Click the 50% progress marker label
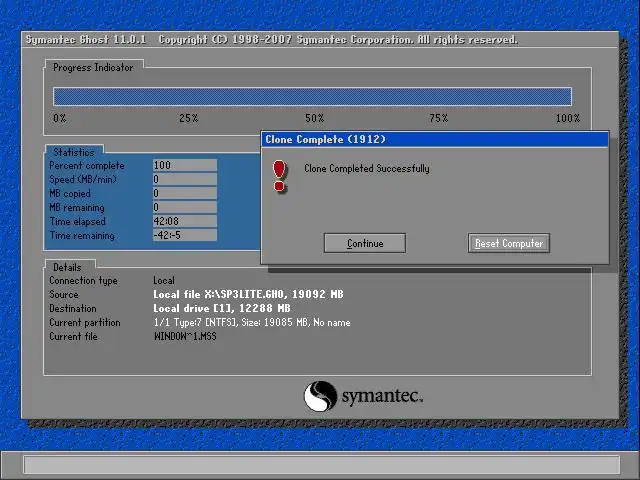This screenshot has width=640, height=480. pyautogui.click(x=315, y=118)
